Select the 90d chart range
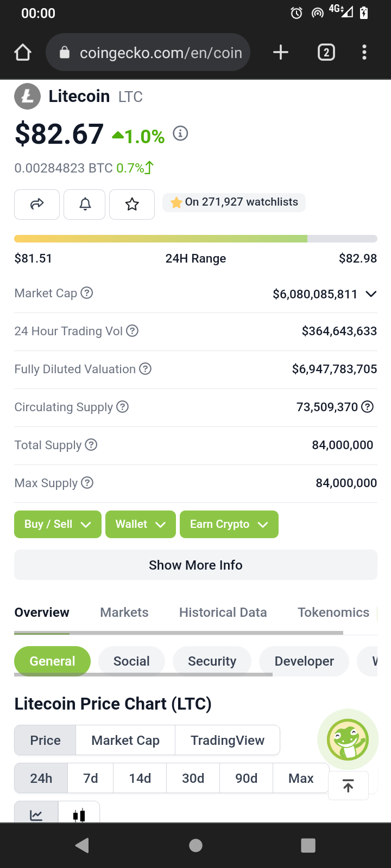The width and height of the screenshot is (391, 868). click(x=247, y=778)
